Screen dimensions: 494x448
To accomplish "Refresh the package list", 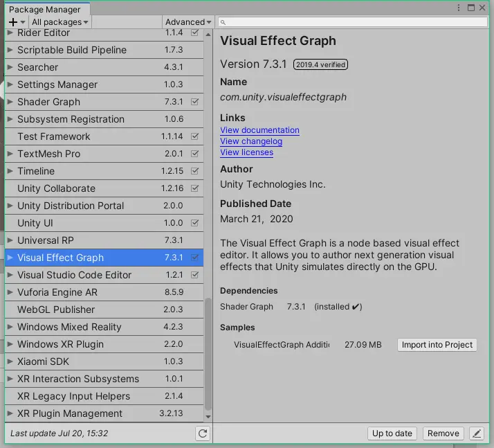I will pyautogui.click(x=203, y=433).
